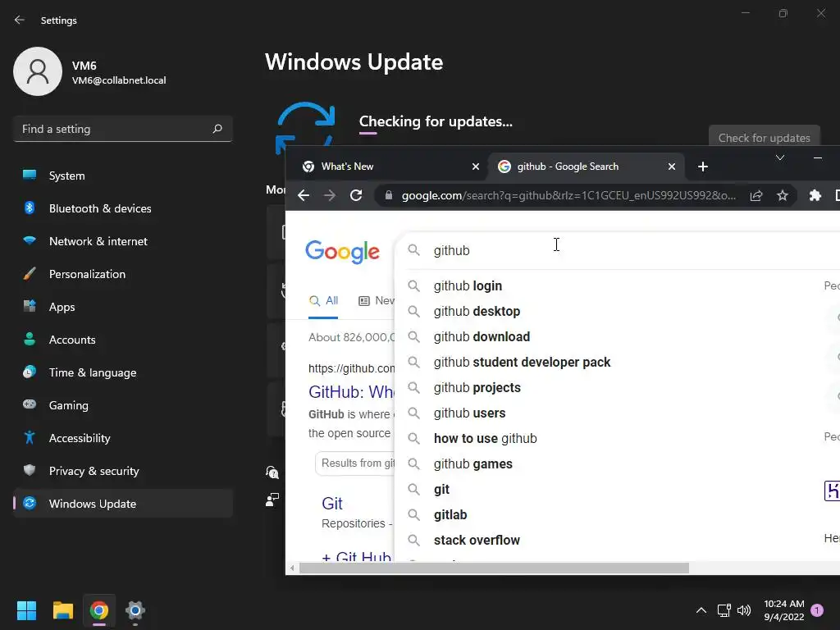Click the https://github.com URL text
The image size is (840, 630).
(351, 368)
